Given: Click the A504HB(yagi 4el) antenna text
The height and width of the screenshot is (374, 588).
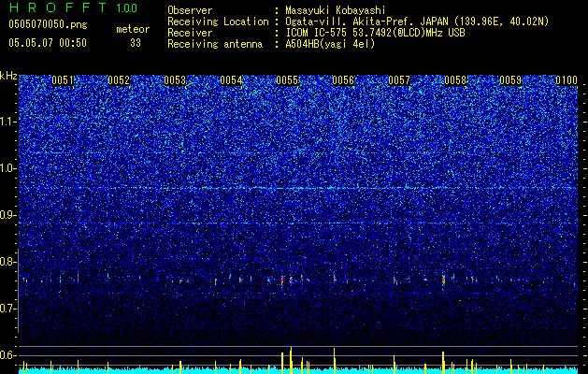Looking at the screenshot, I should point(330,44).
